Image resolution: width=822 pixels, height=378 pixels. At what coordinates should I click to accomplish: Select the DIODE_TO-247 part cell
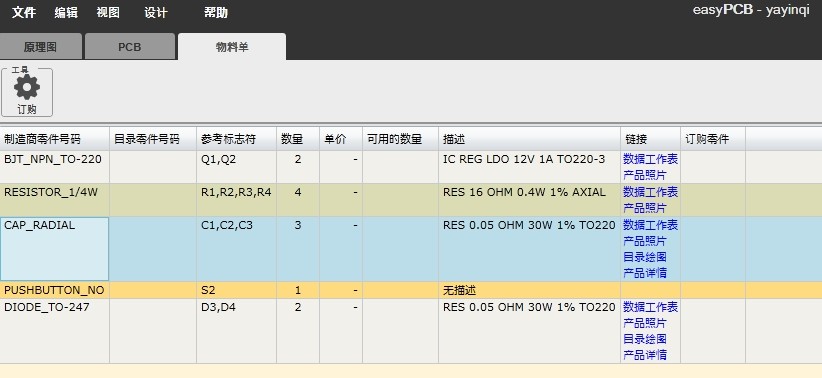tap(55, 331)
